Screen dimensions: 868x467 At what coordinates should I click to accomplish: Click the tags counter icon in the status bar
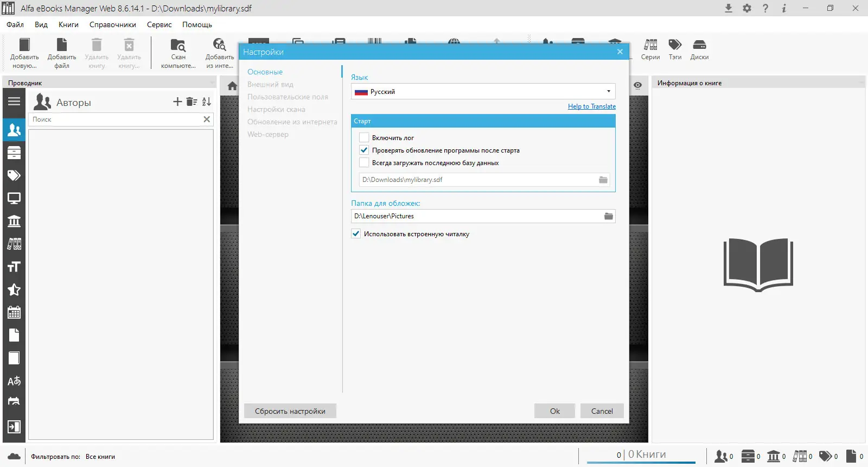[828, 456]
